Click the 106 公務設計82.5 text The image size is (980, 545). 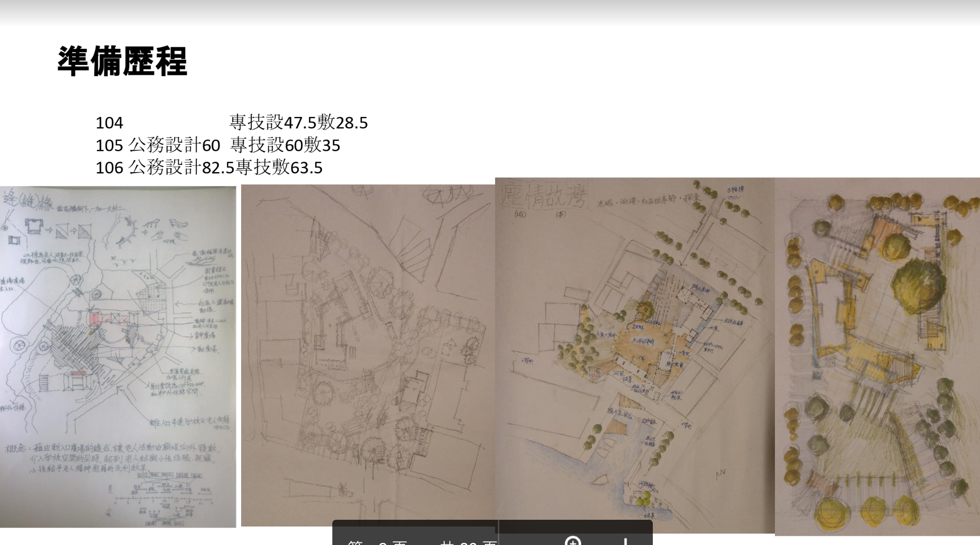click(165, 168)
